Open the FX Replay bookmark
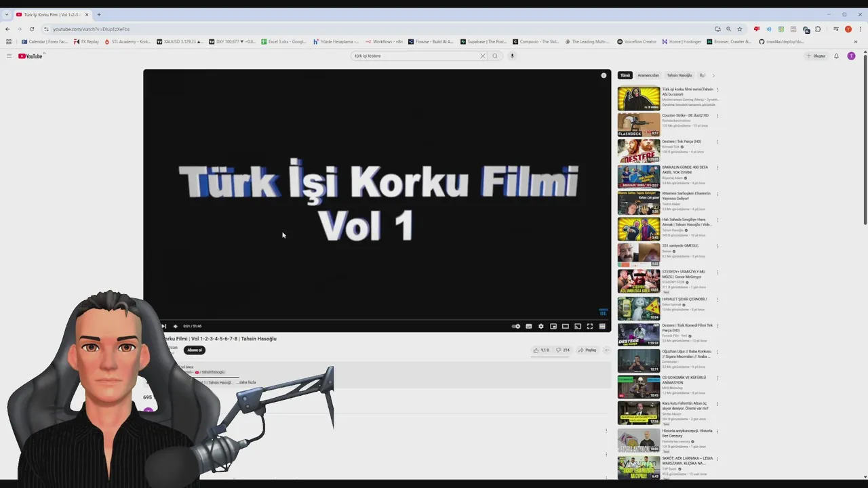Viewport: 868px width, 488px height. coord(87,41)
